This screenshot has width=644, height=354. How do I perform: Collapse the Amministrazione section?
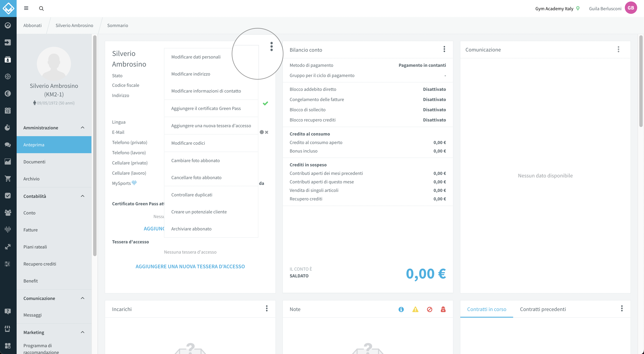pos(82,128)
